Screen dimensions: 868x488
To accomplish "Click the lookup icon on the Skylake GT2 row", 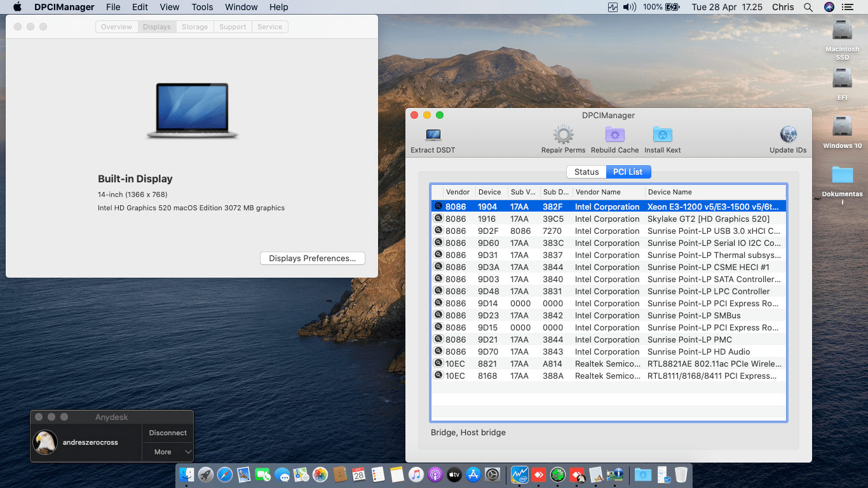I will (438, 219).
